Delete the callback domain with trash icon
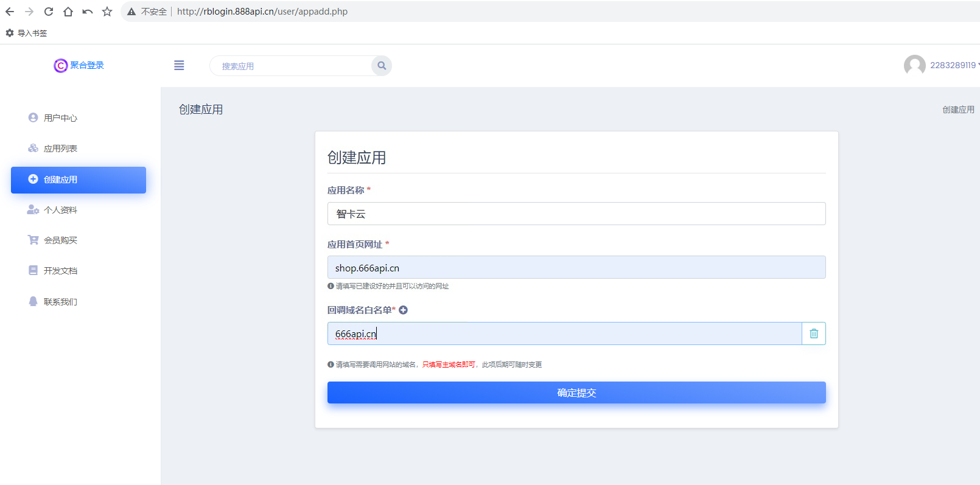Viewport: 980px width, 485px height. pyautogui.click(x=814, y=333)
